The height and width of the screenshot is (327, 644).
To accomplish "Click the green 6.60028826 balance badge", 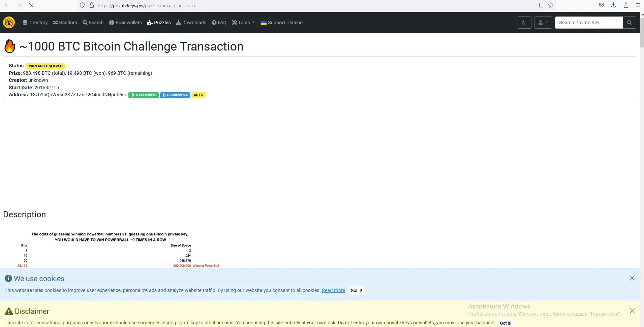I will tap(144, 95).
